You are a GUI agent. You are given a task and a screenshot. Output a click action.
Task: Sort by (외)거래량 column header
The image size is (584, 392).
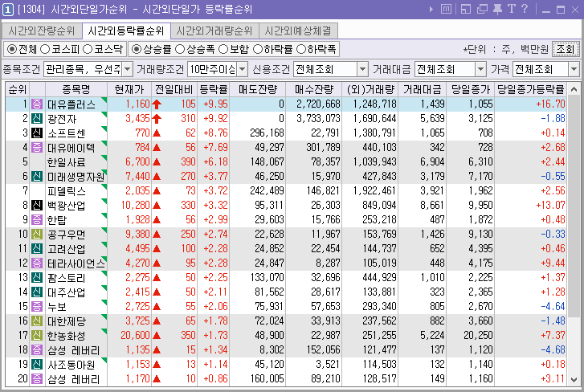click(x=370, y=89)
